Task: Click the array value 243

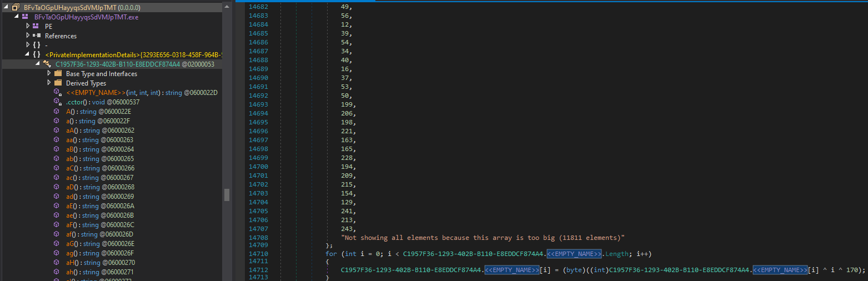Action: pos(348,228)
